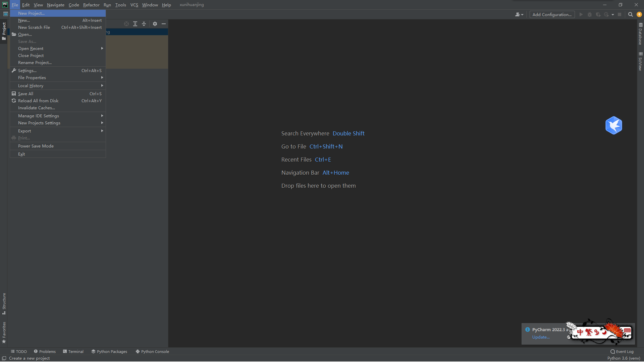Open the profiler dropdown arrow
Viewport: 644px width, 362px height.
click(613, 14)
